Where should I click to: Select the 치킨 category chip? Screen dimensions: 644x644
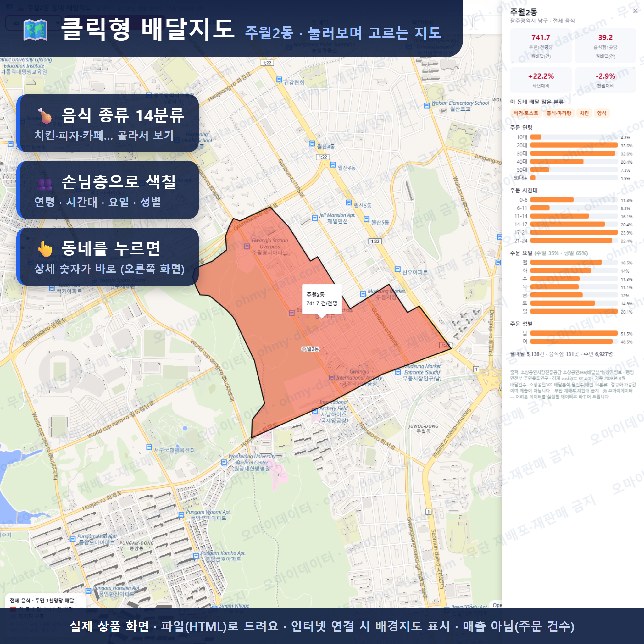pyautogui.click(x=584, y=113)
